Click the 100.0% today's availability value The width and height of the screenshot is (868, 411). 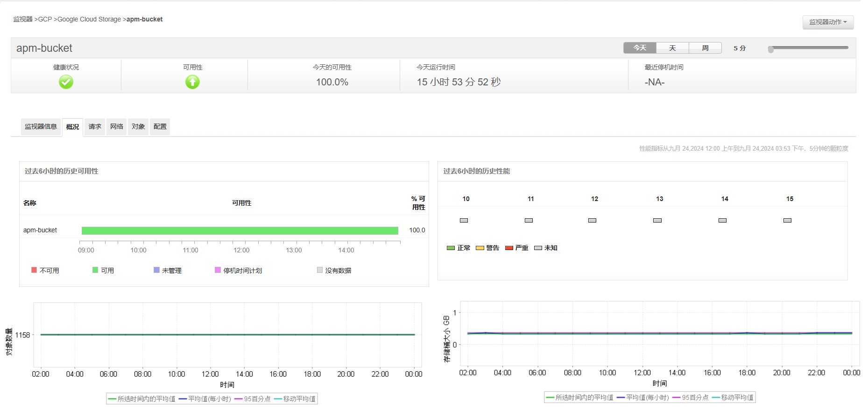point(332,82)
